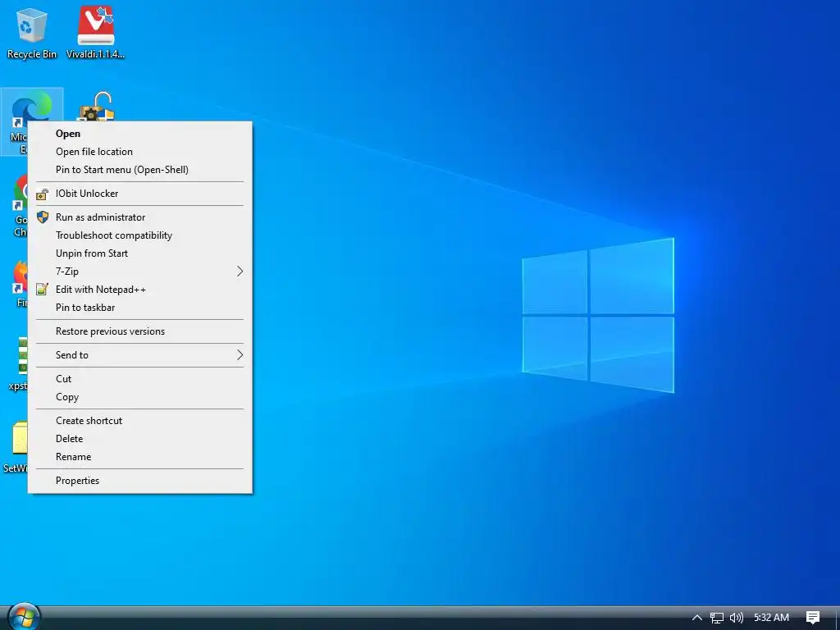Open the Action Center notification icon
Viewport: 840px width, 630px height.
pyautogui.click(x=813, y=618)
